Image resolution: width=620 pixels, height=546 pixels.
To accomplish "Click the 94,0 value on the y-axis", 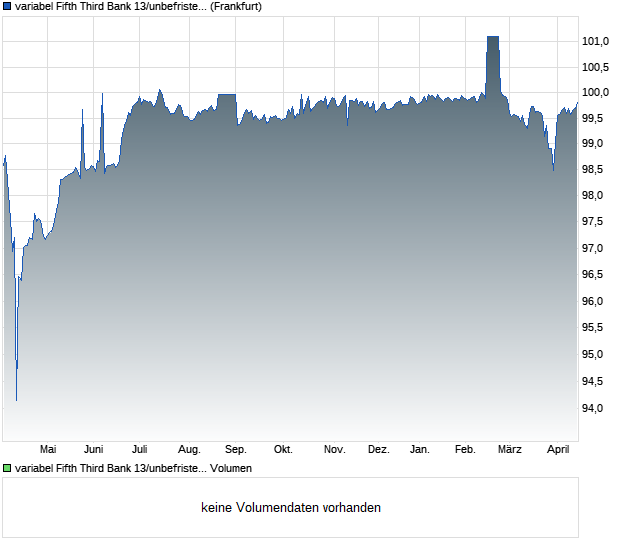I will 592,408.
